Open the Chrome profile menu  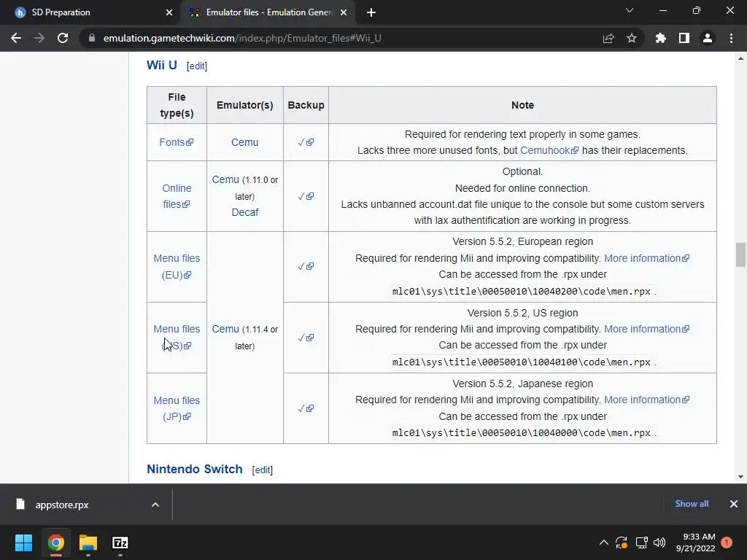[708, 38]
